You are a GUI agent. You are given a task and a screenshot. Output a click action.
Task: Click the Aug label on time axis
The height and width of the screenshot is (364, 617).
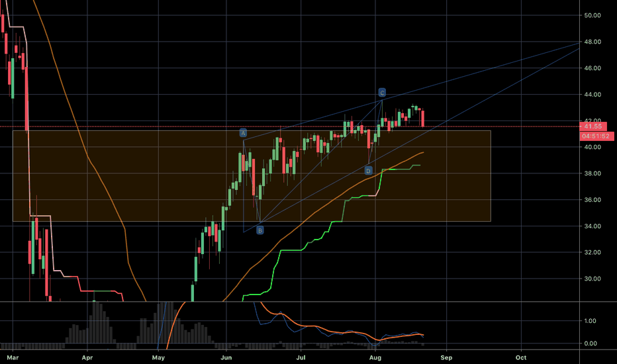(x=375, y=357)
